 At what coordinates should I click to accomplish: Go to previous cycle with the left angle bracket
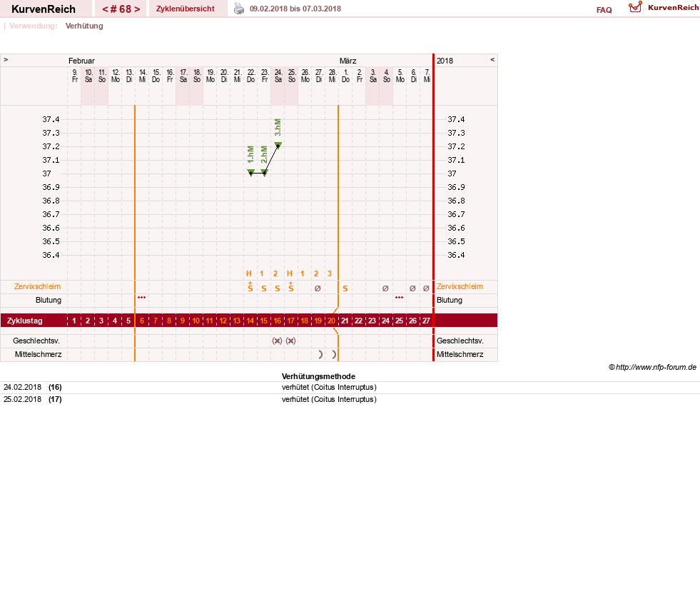click(x=105, y=9)
